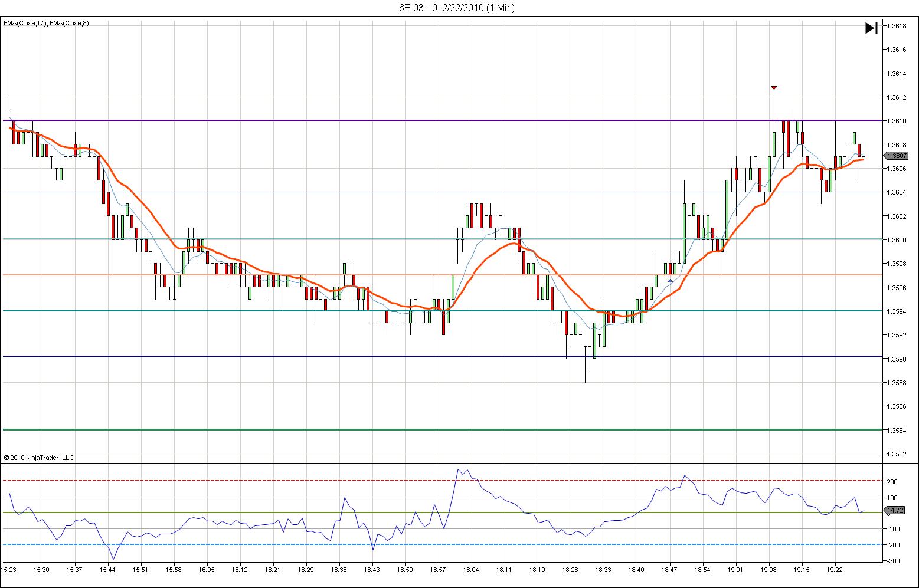Click the 16:50 time axis label
This screenshot has height=588, width=919.
pyautogui.click(x=405, y=570)
